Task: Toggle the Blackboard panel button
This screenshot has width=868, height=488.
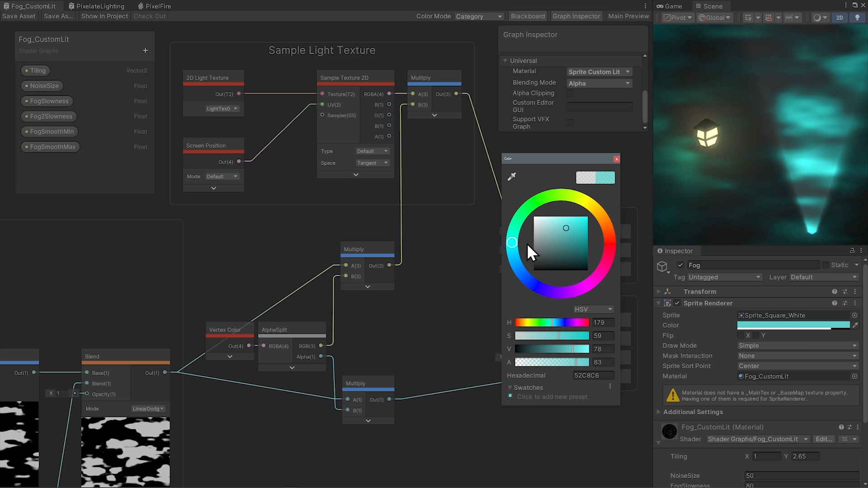Action: pyautogui.click(x=528, y=16)
